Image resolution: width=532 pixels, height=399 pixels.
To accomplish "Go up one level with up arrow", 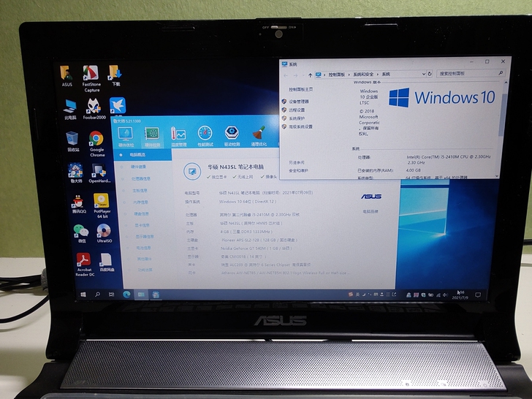I will [310, 75].
